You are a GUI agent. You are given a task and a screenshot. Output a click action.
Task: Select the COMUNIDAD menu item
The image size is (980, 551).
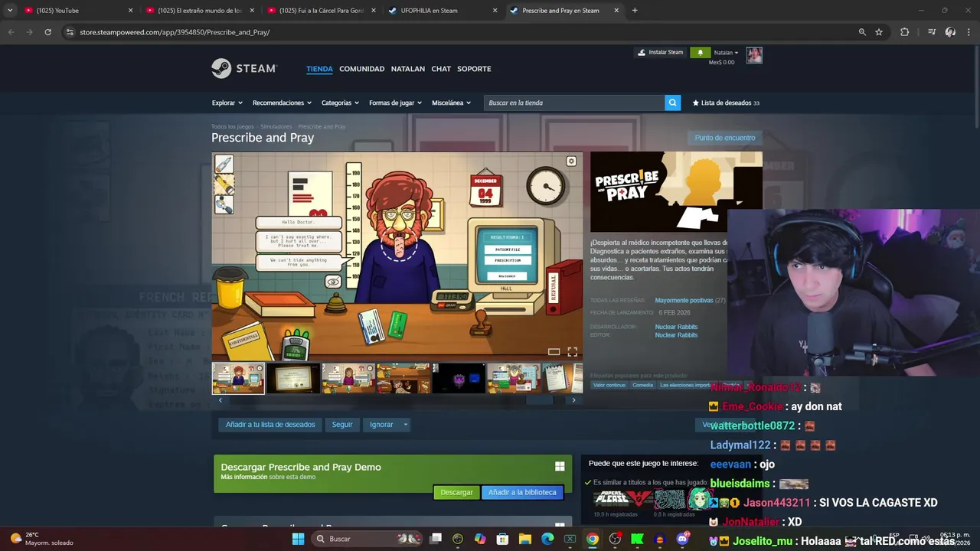[361, 69]
